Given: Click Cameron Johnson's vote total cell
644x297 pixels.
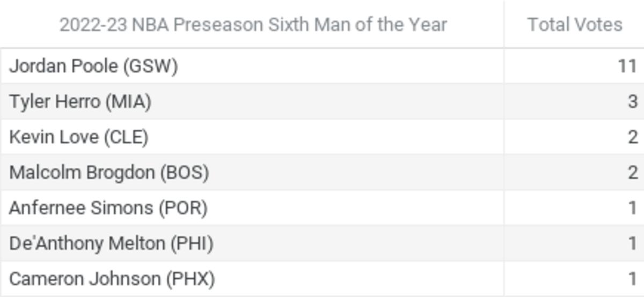Looking at the screenshot, I should tap(632, 279).
